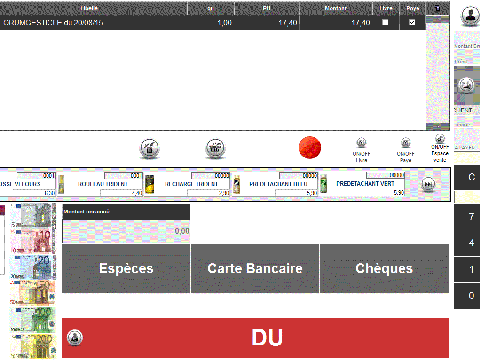Pay with Carte Bancaire
Viewport: 480px width, 360px height.
(x=255, y=268)
